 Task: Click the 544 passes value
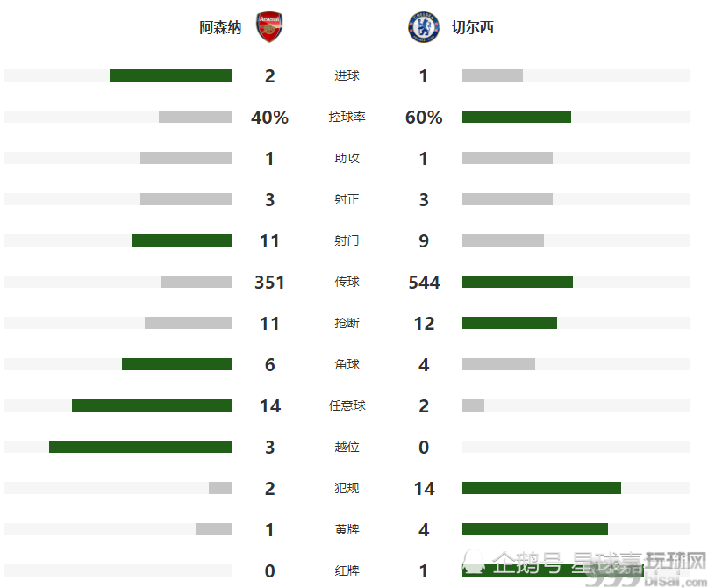(424, 283)
